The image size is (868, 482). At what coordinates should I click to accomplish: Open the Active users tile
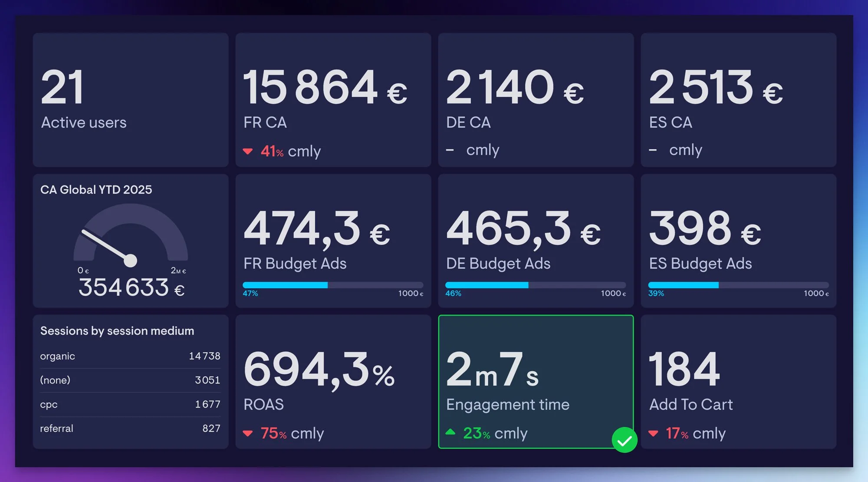click(x=130, y=100)
